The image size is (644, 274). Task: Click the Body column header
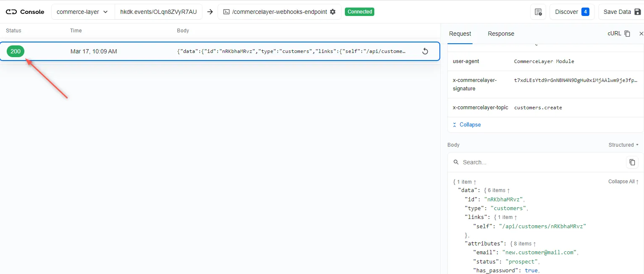coord(183,31)
